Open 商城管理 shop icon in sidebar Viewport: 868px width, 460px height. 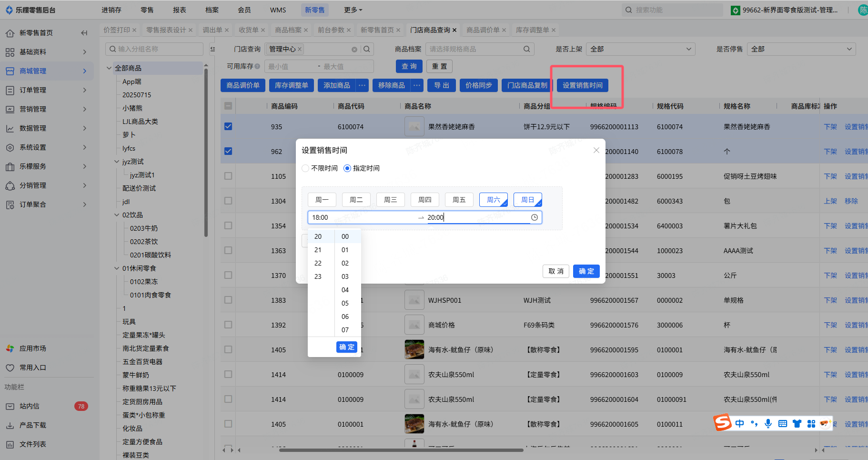[x=10, y=71]
